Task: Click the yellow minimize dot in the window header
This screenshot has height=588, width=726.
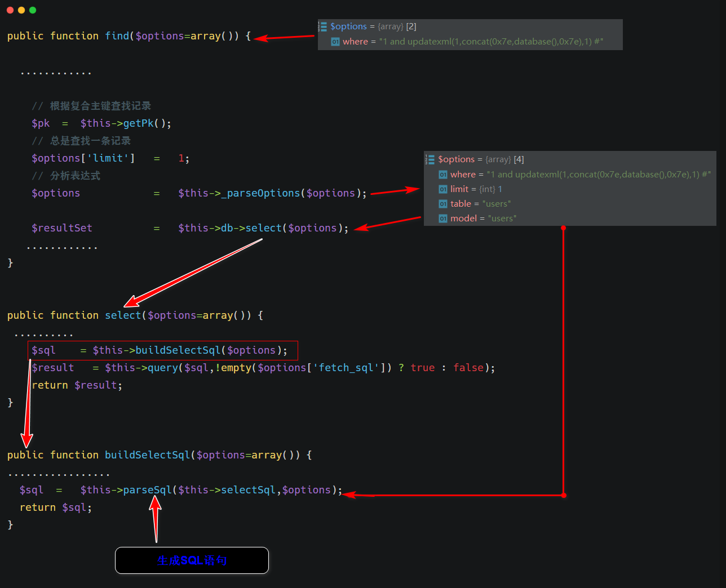Action: click(x=21, y=10)
